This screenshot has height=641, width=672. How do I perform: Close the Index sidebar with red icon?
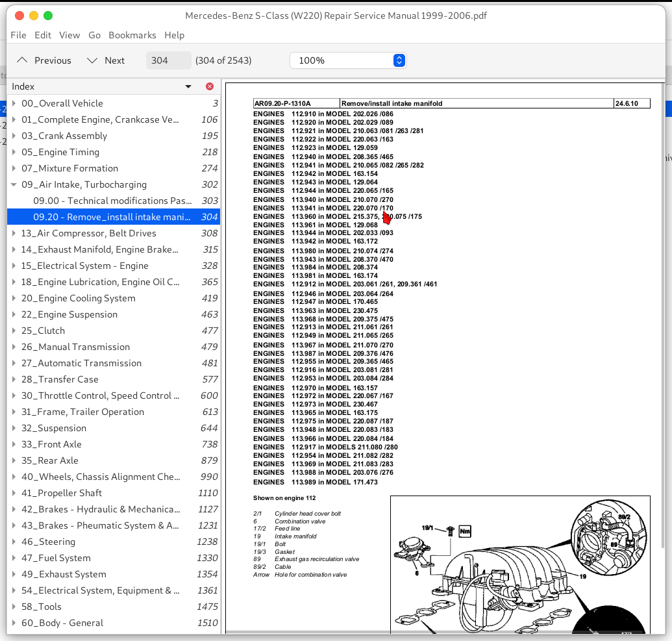pyautogui.click(x=209, y=86)
